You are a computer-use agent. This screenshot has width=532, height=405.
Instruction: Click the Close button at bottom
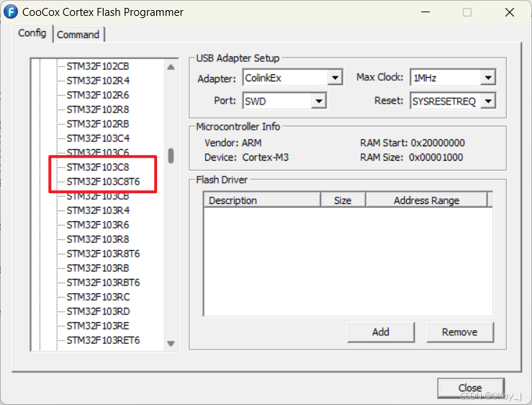470,388
